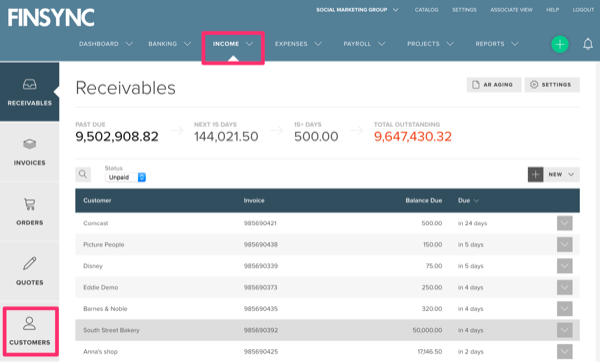The height and width of the screenshot is (362, 600).
Task: Select the Anna's shop customer cell
Action: [100, 352]
